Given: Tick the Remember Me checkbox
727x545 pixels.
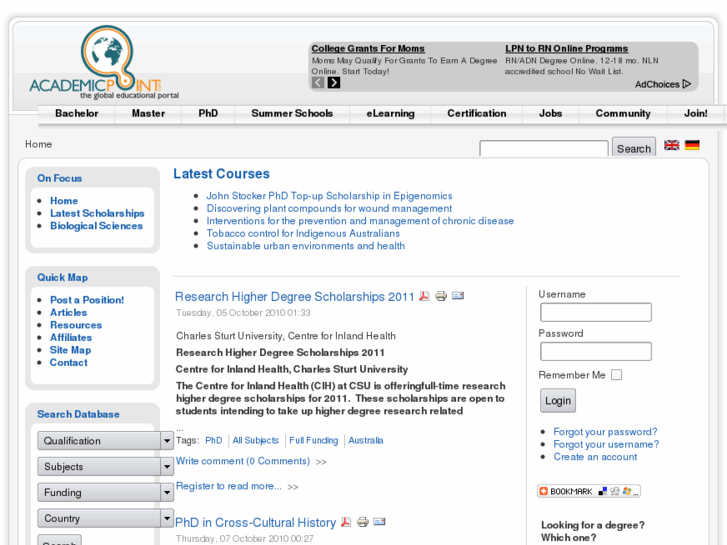Looking at the screenshot, I should click(616, 375).
